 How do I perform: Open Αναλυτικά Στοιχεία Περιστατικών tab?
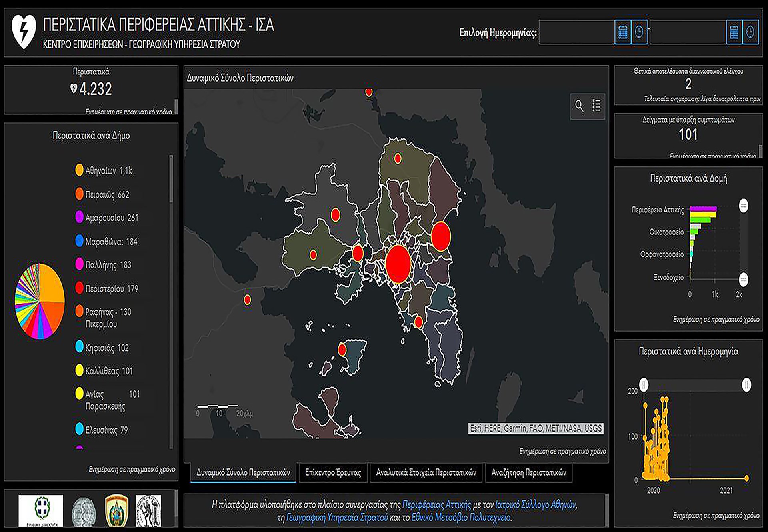[x=426, y=473]
